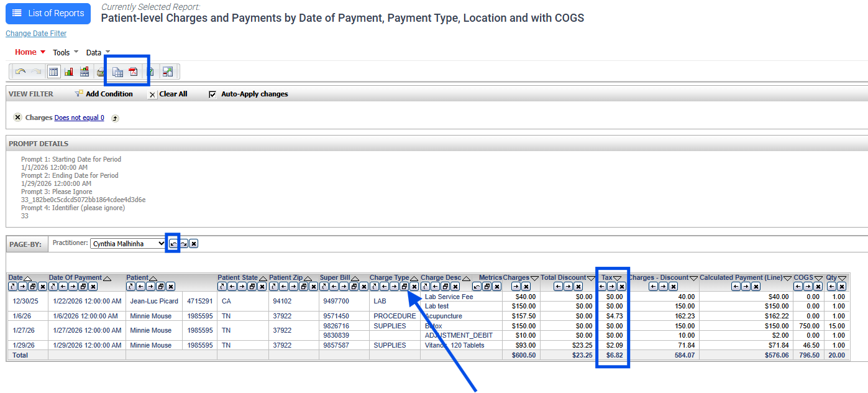Image resolution: width=868 pixels, height=393 pixels.
Task: Export report to PDF icon
Action: pos(133,72)
